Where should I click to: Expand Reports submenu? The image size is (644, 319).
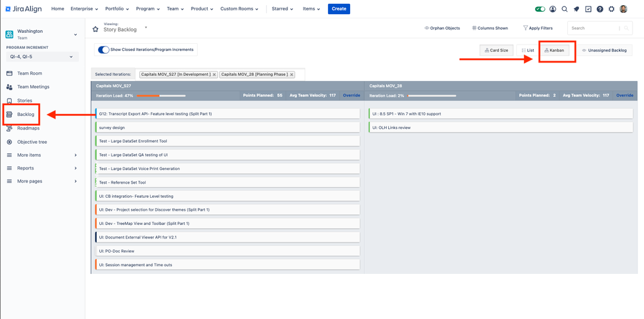[75, 168]
